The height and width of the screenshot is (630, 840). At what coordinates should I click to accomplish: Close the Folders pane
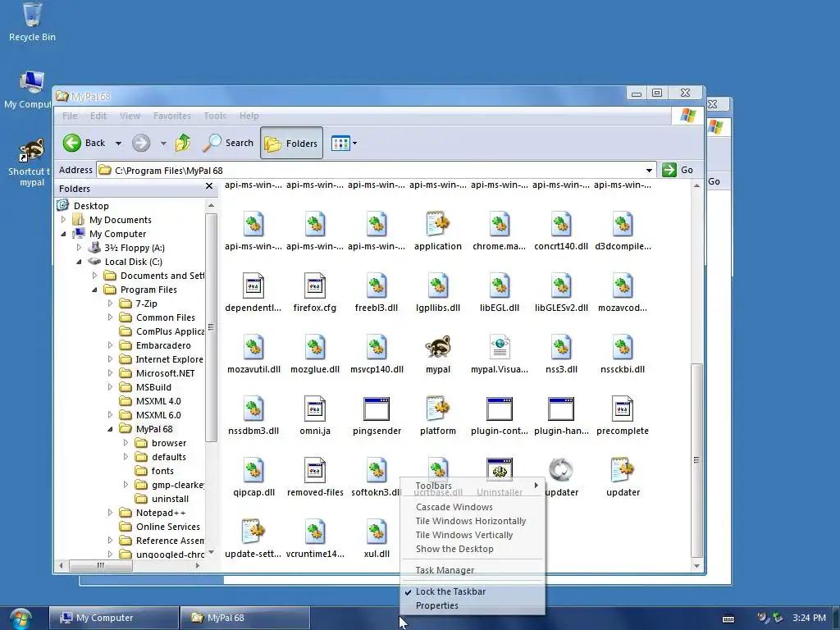pos(209,186)
